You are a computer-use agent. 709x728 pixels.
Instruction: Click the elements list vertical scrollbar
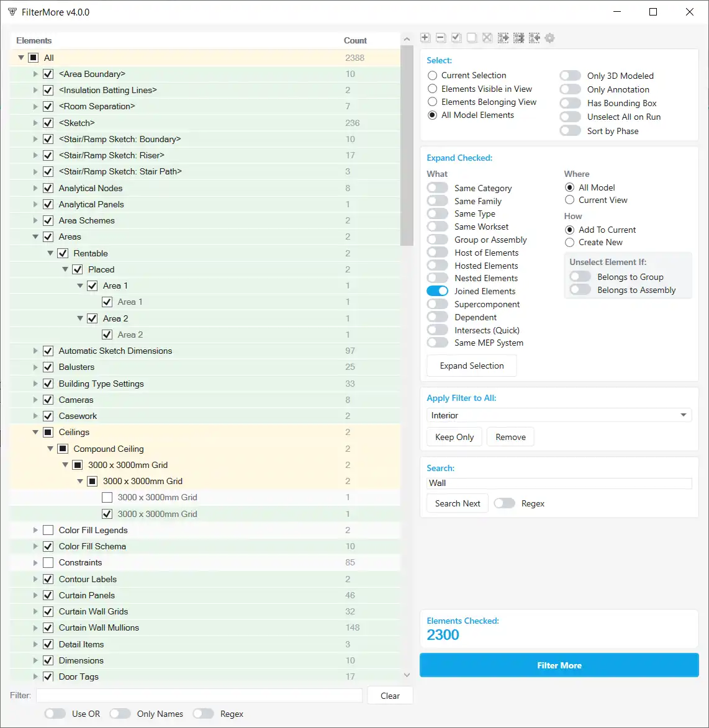pos(407,149)
